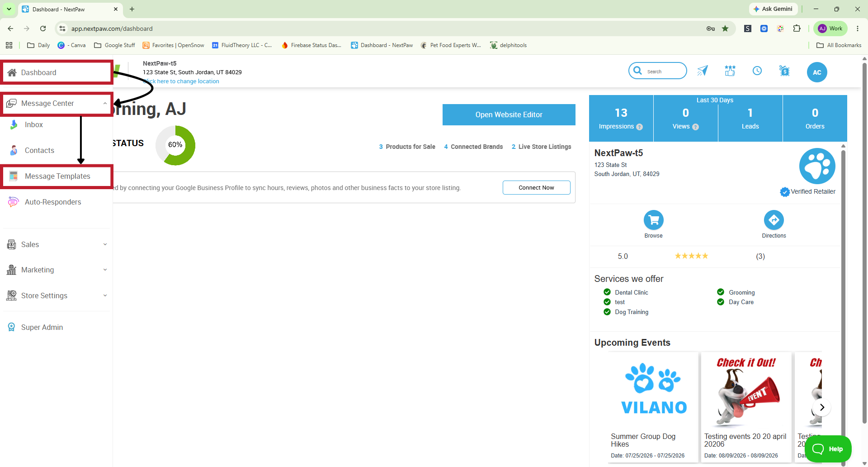Image resolution: width=868 pixels, height=467 pixels.
Task: Open the AC account avatar
Action: coord(817,72)
